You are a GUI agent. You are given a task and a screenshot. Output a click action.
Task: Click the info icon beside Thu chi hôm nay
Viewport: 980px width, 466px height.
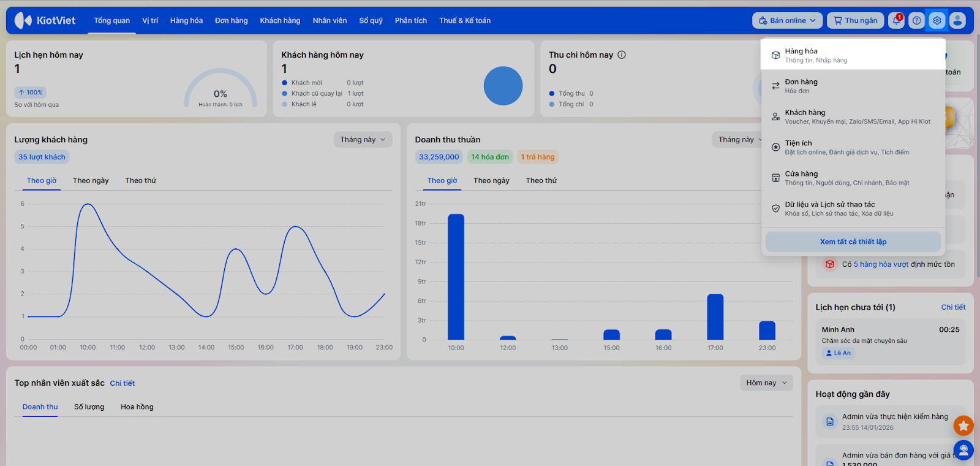click(622, 55)
